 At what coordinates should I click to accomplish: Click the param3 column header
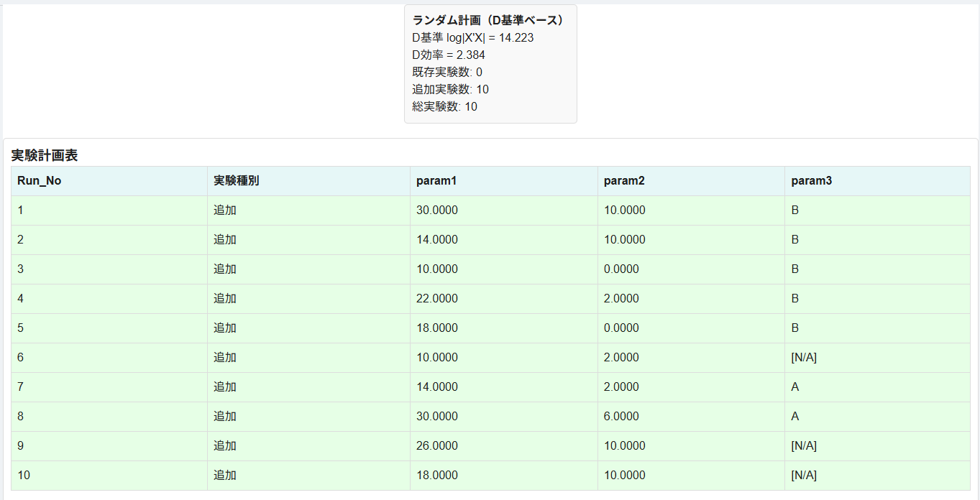click(x=812, y=181)
